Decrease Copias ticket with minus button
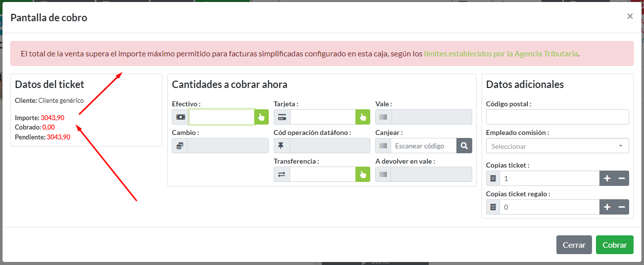The width and height of the screenshot is (644, 265). click(x=622, y=178)
